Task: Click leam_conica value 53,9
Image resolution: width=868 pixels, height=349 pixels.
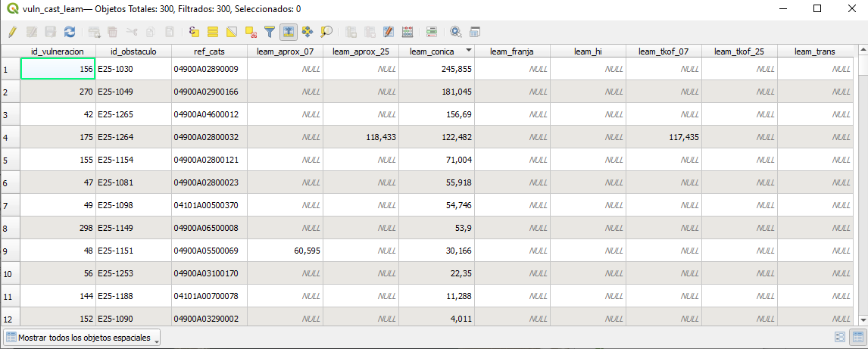Action: pyautogui.click(x=437, y=228)
